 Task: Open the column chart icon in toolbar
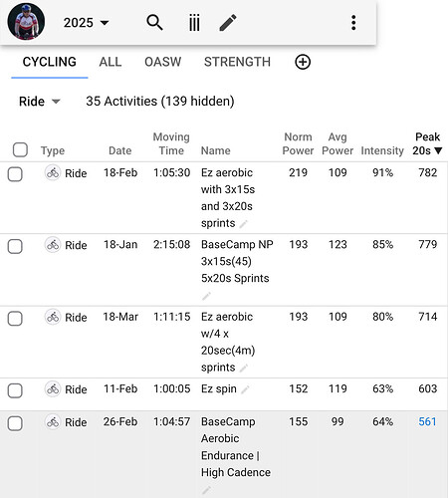(194, 23)
